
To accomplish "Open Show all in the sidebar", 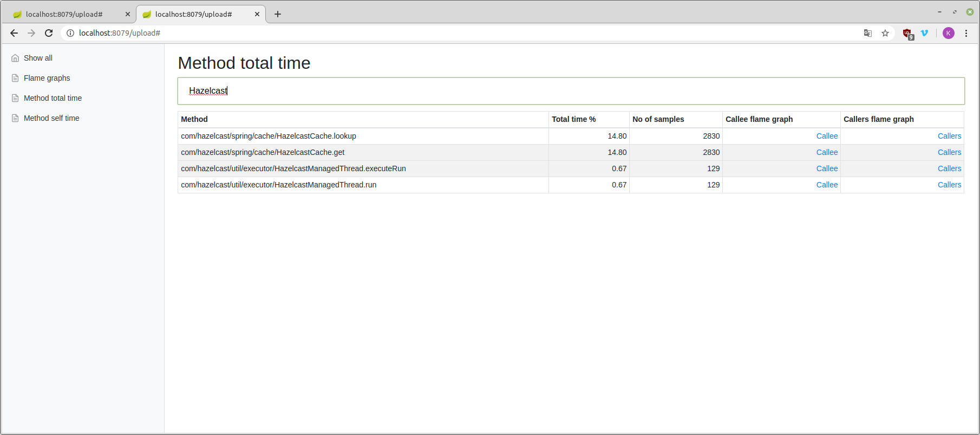I will [38, 58].
